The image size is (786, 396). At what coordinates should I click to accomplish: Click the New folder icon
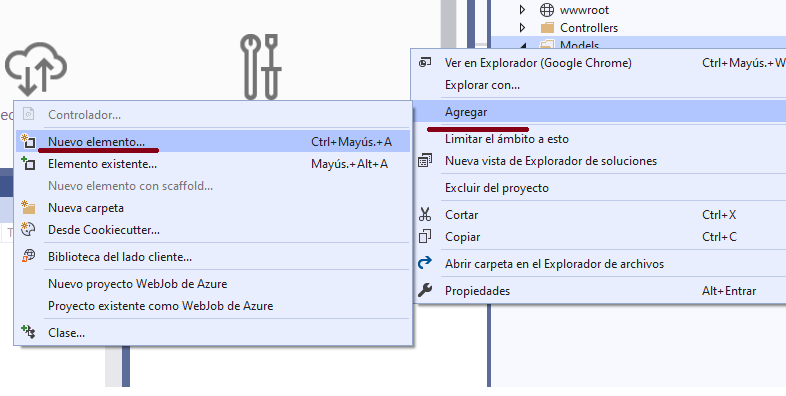point(28,208)
